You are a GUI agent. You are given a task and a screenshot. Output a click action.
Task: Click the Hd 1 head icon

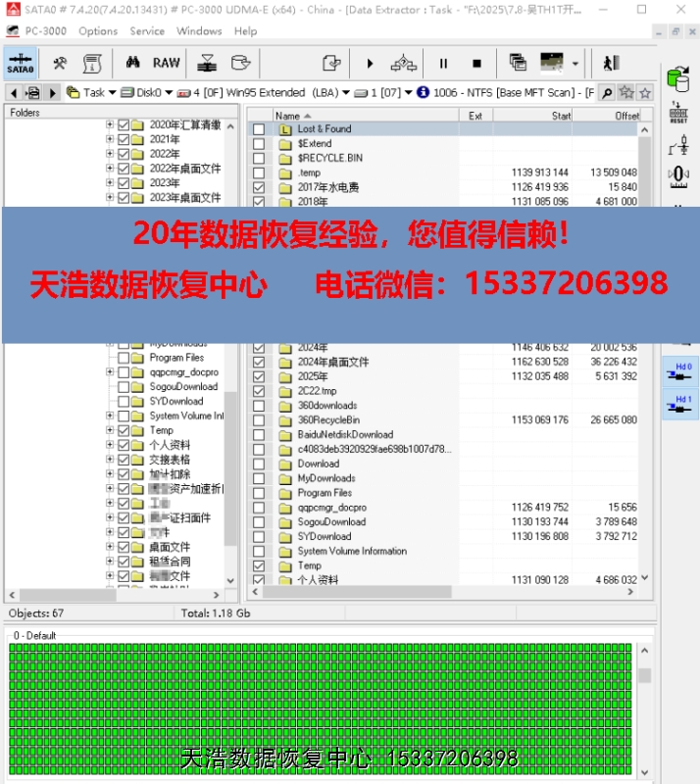pyautogui.click(x=683, y=404)
